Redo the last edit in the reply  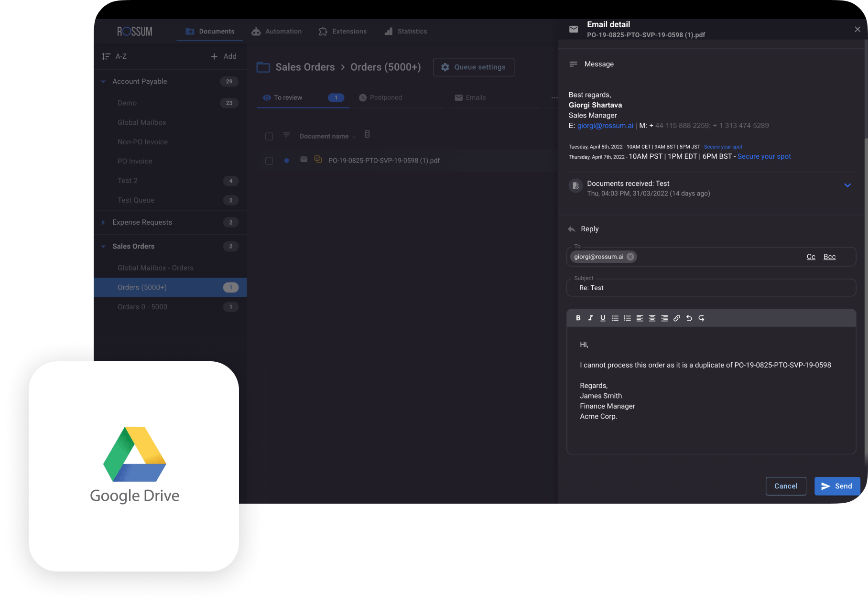coord(701,318)
